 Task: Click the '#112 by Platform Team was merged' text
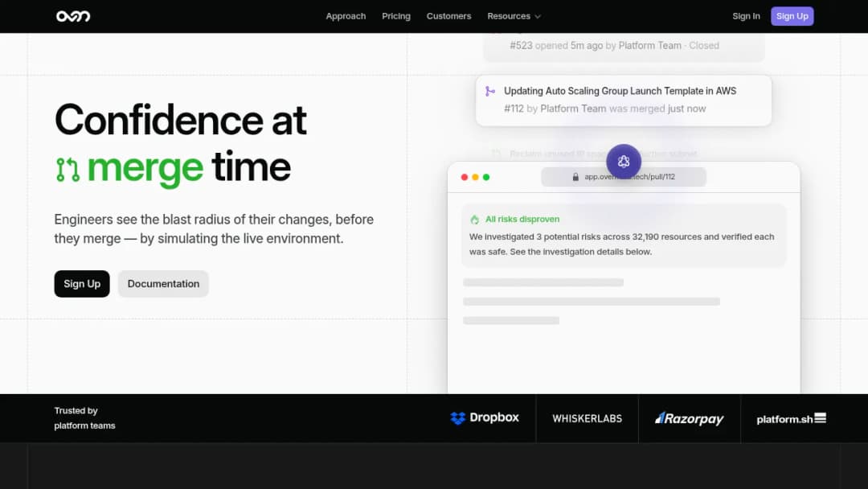604,109
